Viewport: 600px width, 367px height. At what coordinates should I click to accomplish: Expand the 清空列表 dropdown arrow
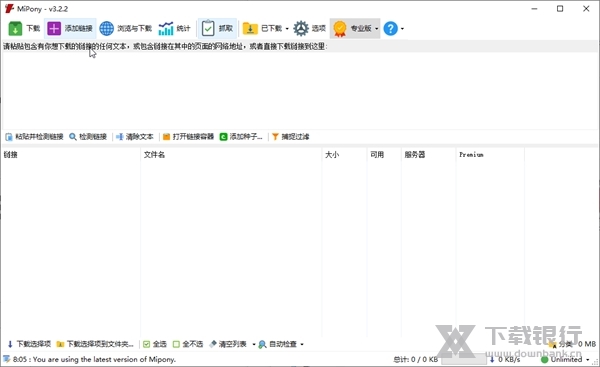point(254,344)
